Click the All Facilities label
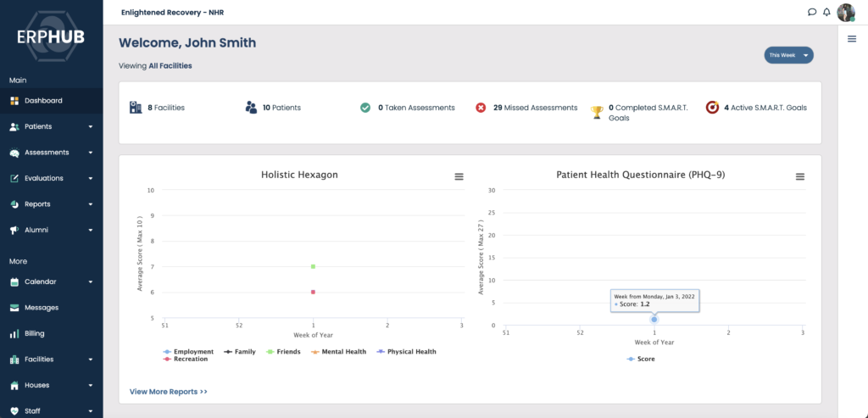The image size is (868, 418). point(170,66)
